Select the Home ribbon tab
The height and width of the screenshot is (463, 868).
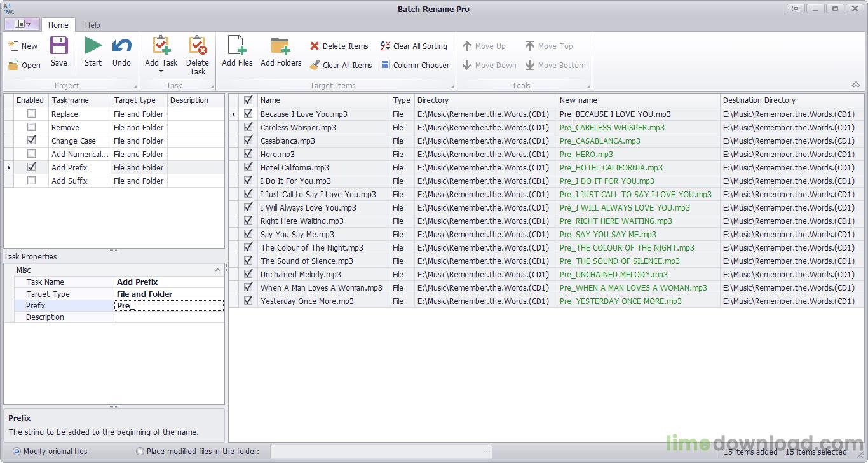tap(58, 25)
